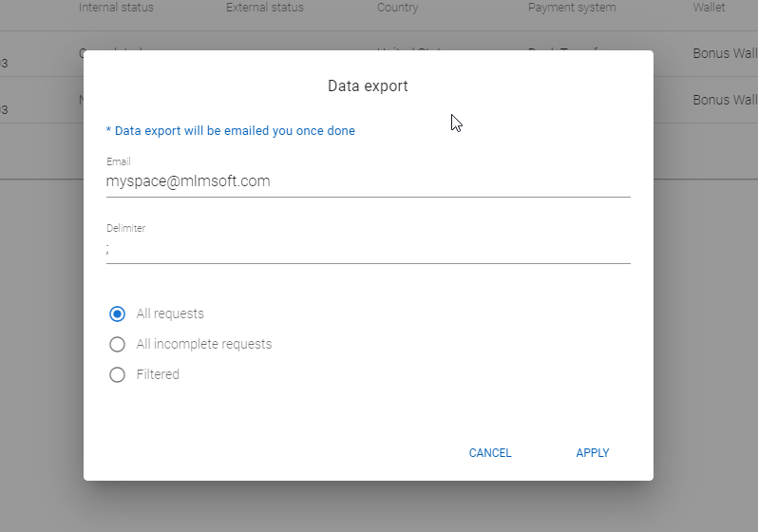Click the 'Wallet' column header
Viewport: 758px width, 532px height.
pos(709,8)
